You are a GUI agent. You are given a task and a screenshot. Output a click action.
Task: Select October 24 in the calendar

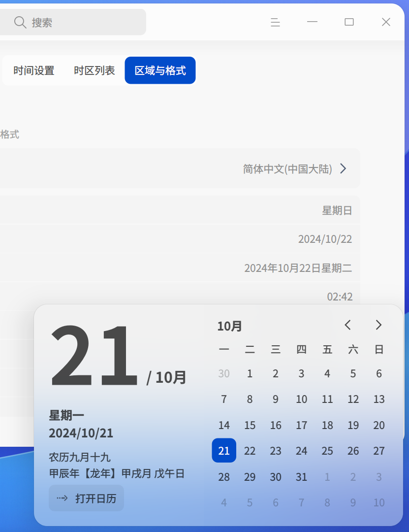pyautogui.click(x=302, y=451)
